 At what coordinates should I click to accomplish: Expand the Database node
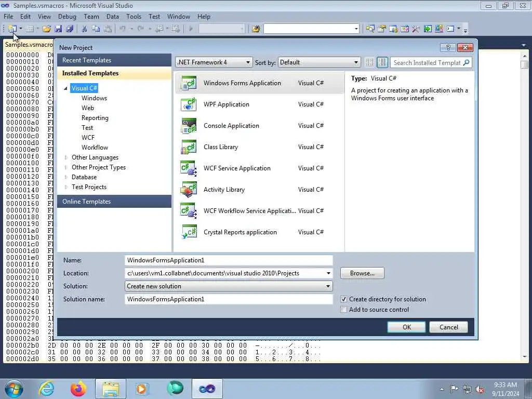pyautogui.click(x=66, y=177)
